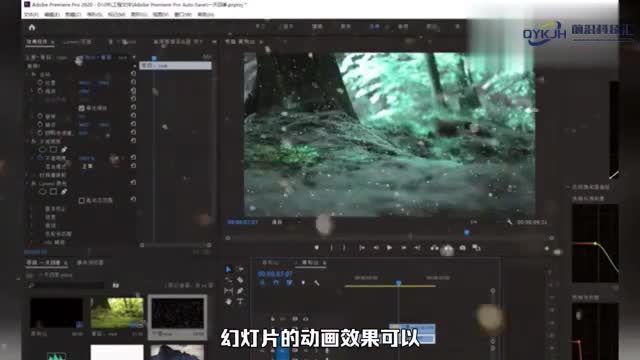Create an ellipse mask under Opacity
Viewport: 640px width, 360px height.
42,149
